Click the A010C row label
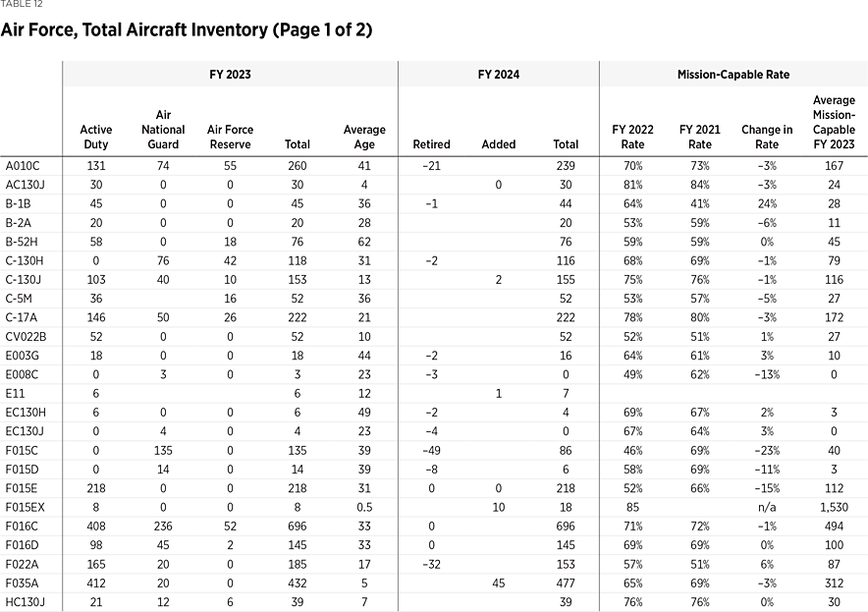The image size is (868, 612). (x=23, y=166)
